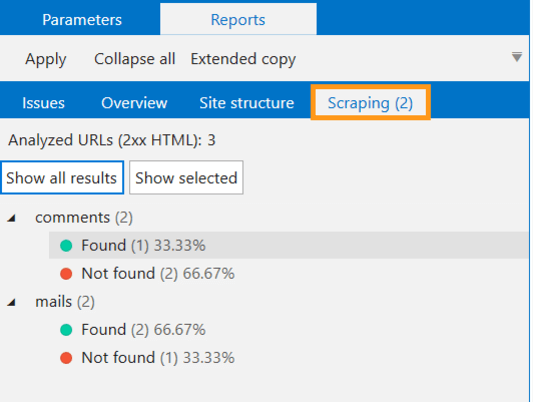Click red dot beside mails Not found
Viewport: 533px width, 402px height.
tap(66, 357)
